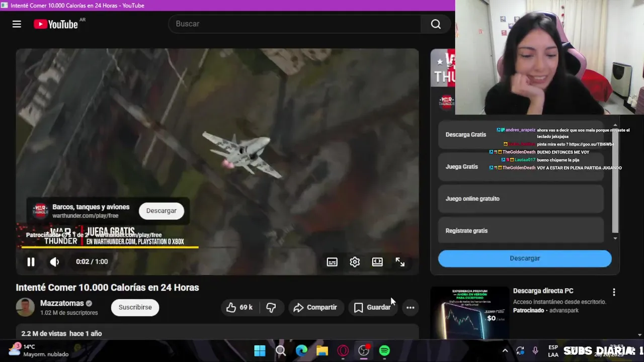
Task: Switch to theater mode view
Action: coord(377,262)
